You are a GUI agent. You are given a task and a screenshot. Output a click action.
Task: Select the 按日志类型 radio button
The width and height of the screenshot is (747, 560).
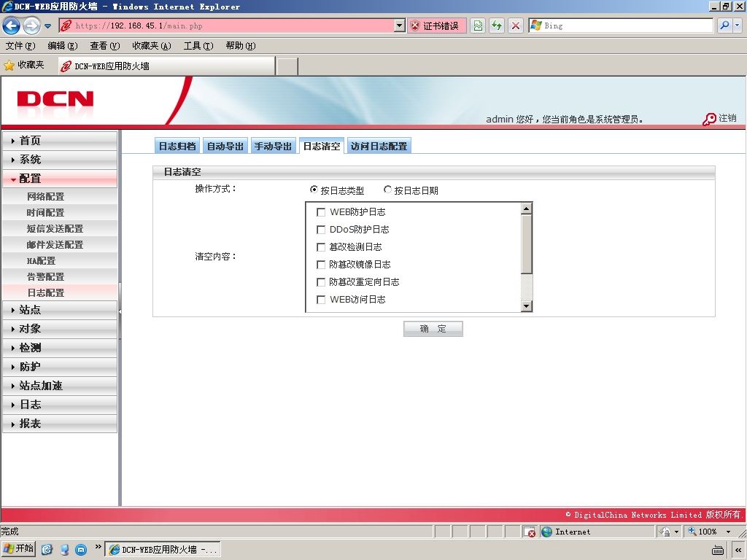tap(314, 190)
